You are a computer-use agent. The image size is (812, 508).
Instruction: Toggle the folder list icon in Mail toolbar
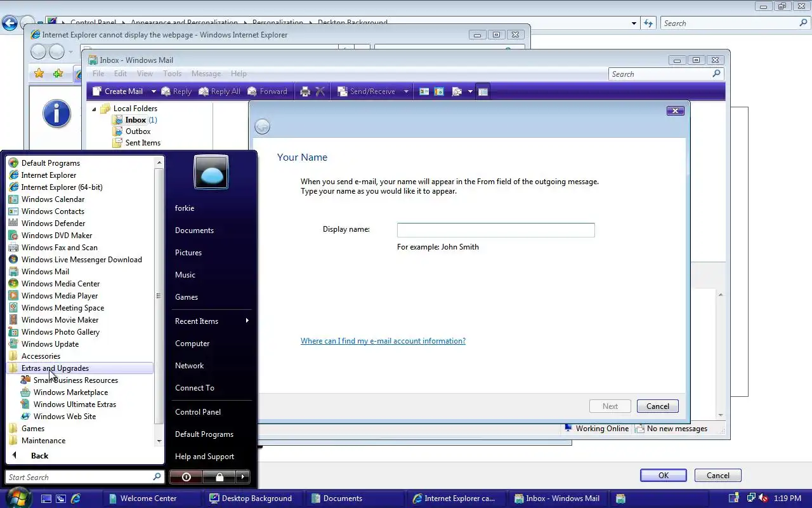tap(483, 91)
